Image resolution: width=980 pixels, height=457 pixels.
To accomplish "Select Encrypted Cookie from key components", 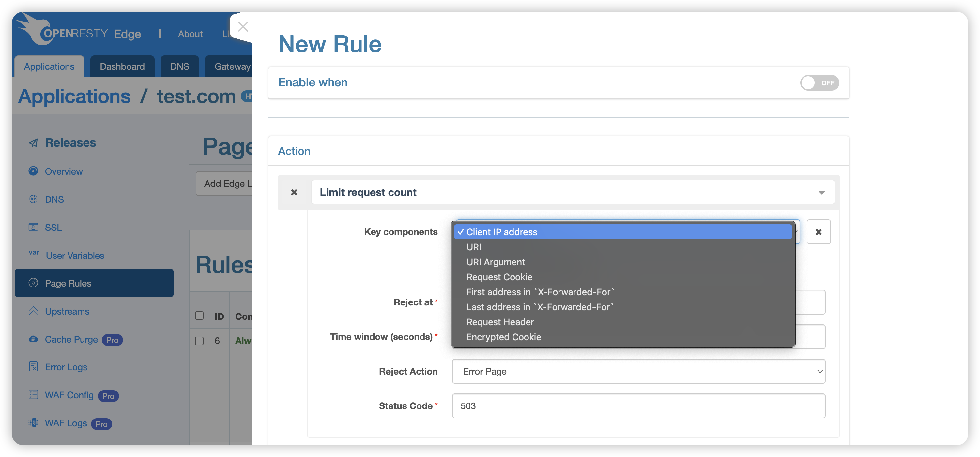I will coord(504,336).
